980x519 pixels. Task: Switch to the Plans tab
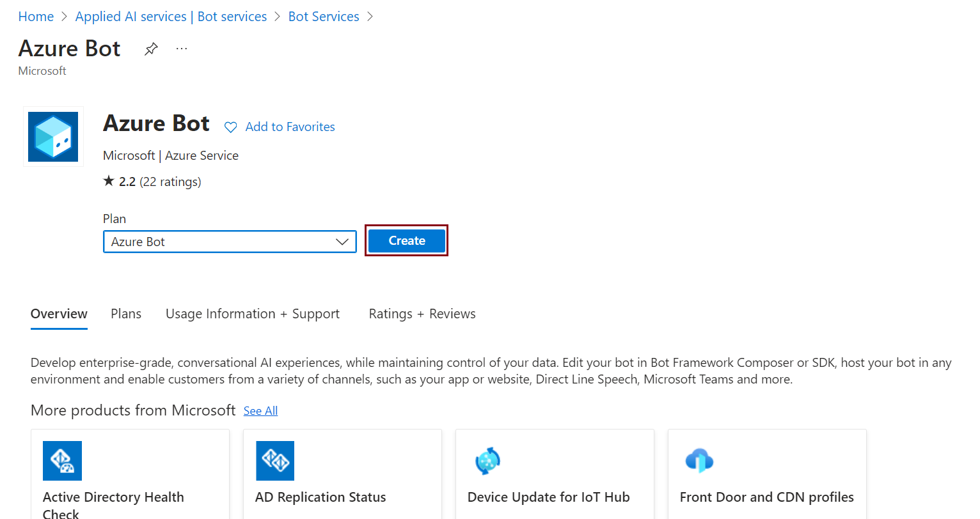(x=126, y=314)
